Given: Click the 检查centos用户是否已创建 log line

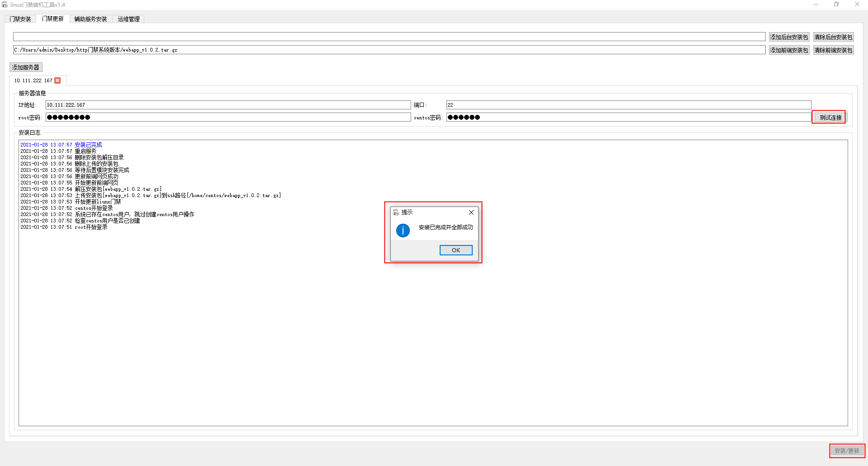Looking at the screenshot, I should pos(80,221).
